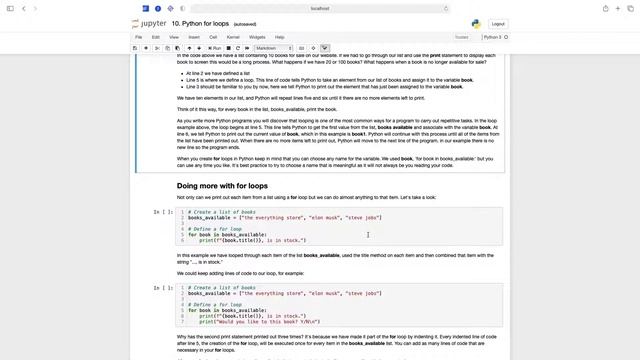This screenshot has height=360, width=640.
Task: Click the Jupyter logo
Action: 149,24
